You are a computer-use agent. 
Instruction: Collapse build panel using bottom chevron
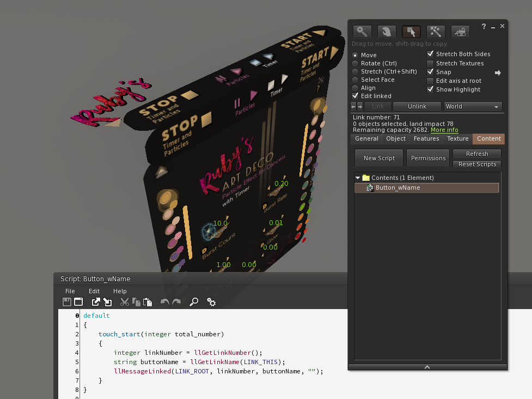pyautogui.click(x=427, y=367)
